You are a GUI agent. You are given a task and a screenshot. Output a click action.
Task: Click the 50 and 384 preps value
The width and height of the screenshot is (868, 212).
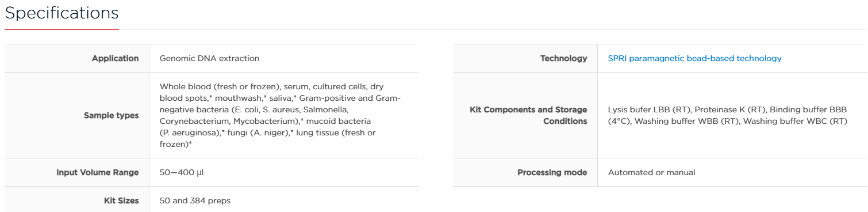click(195, 200)
